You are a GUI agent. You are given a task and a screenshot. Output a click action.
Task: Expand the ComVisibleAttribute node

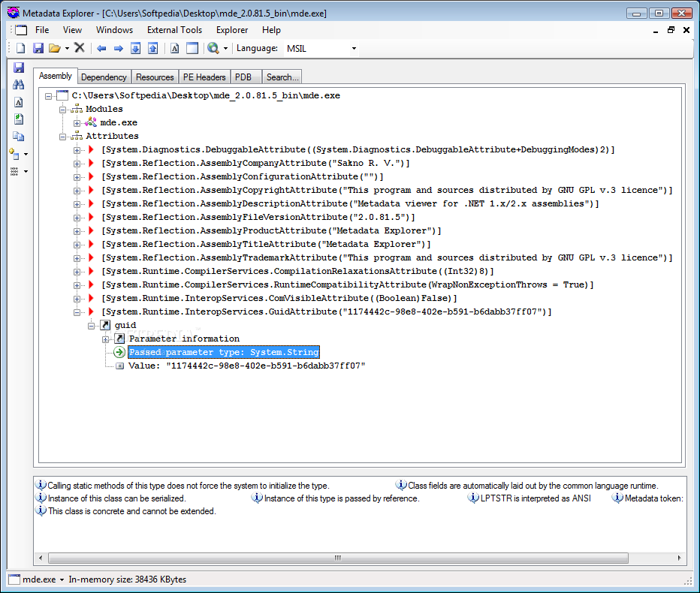(x=77, y=299)
